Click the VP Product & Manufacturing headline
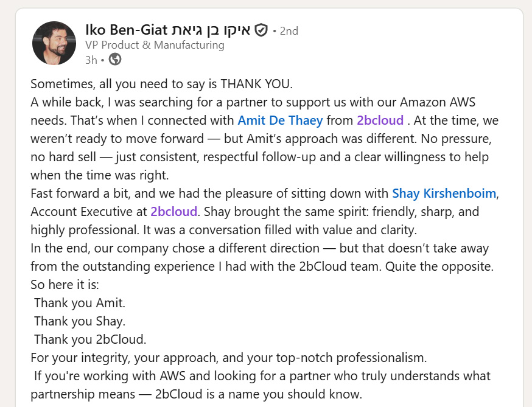Screen dimensions: 532x407 tap(155, 45)
